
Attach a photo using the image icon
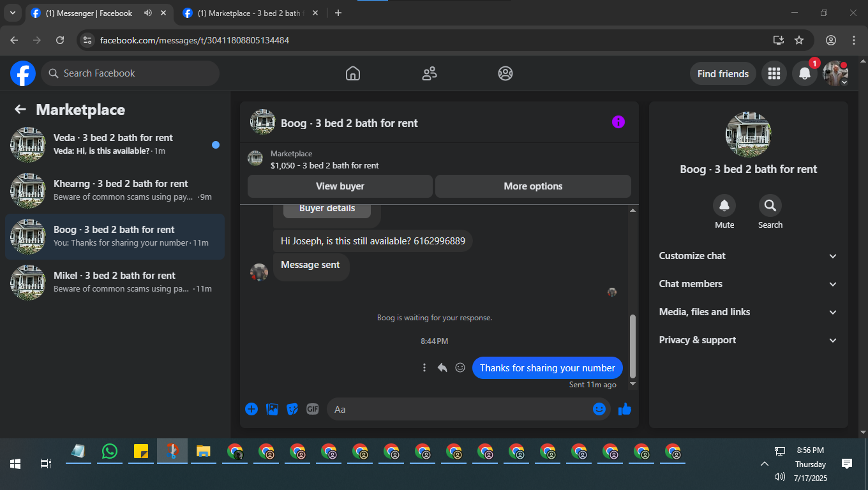coord(272,409)
